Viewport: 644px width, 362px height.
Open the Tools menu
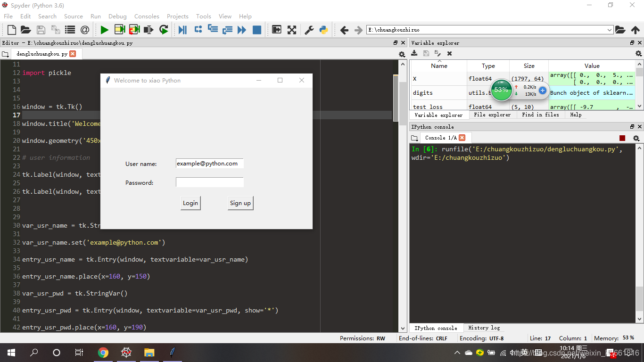click(204, 16)
